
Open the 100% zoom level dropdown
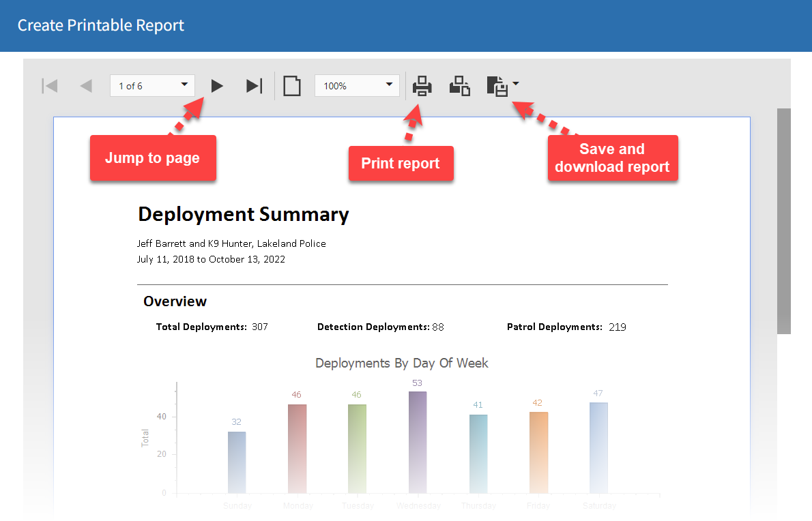tap(357, 86)
